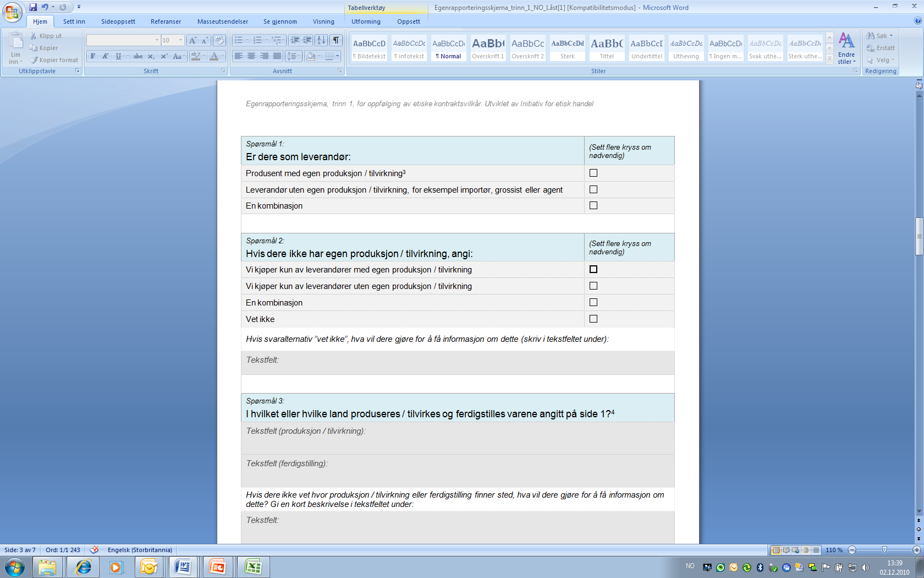Click Kopier copy button
This screenshot has height=578, width=924.
coord(44,48)
